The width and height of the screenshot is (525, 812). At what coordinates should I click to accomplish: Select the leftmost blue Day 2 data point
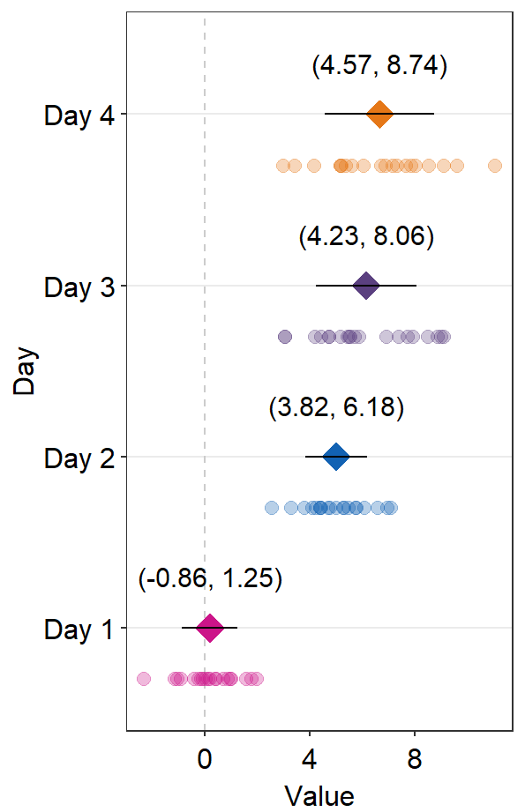pyautogui.click(x=272, y=508)
